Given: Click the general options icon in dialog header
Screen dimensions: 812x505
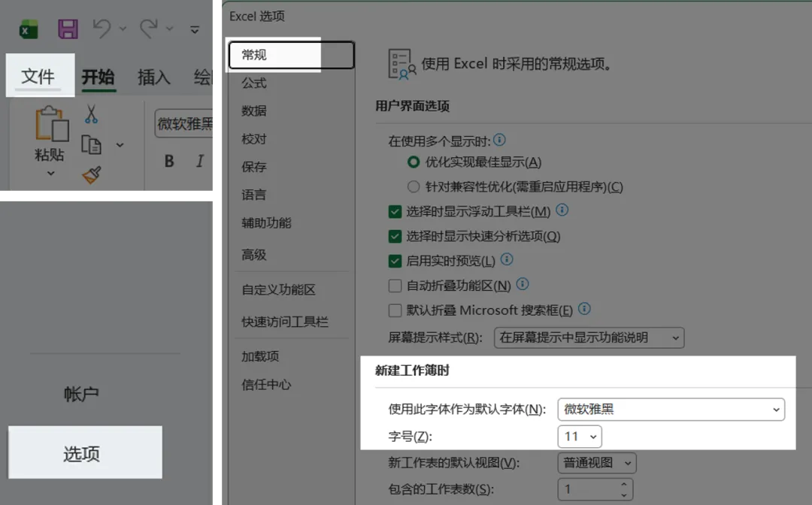Looking at the screenshot, I should pos(401,64).
